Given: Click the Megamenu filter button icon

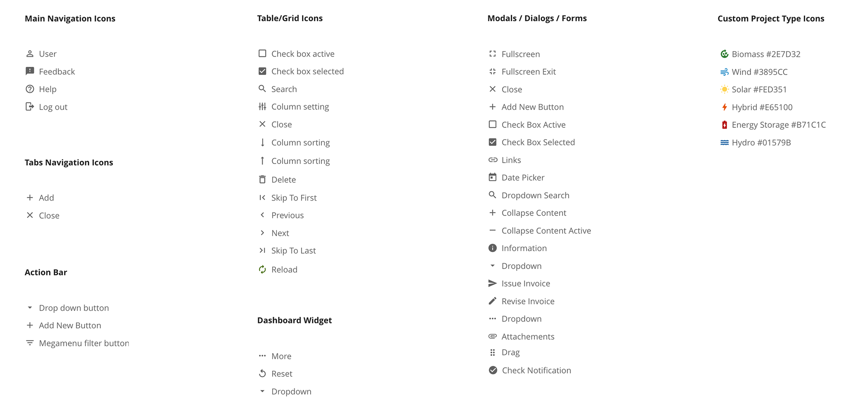Looking at the screenshot, I should [30, 343].
